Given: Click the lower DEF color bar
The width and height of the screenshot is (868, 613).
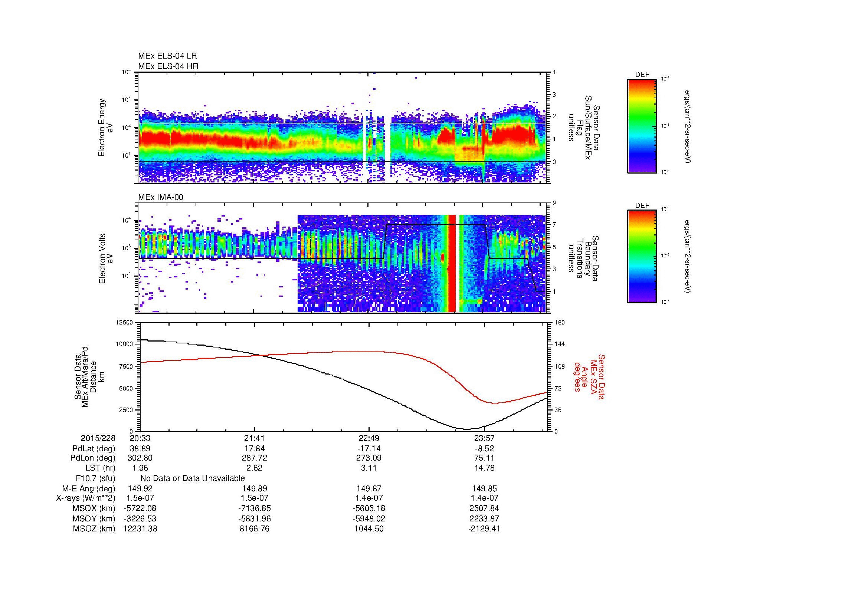Looking at the screenshot, I should [642, 257].
